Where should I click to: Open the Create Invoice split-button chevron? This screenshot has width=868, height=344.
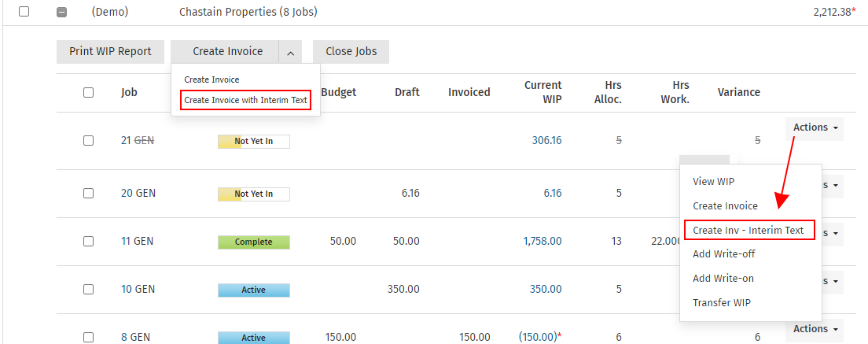[x=290, y=52]
